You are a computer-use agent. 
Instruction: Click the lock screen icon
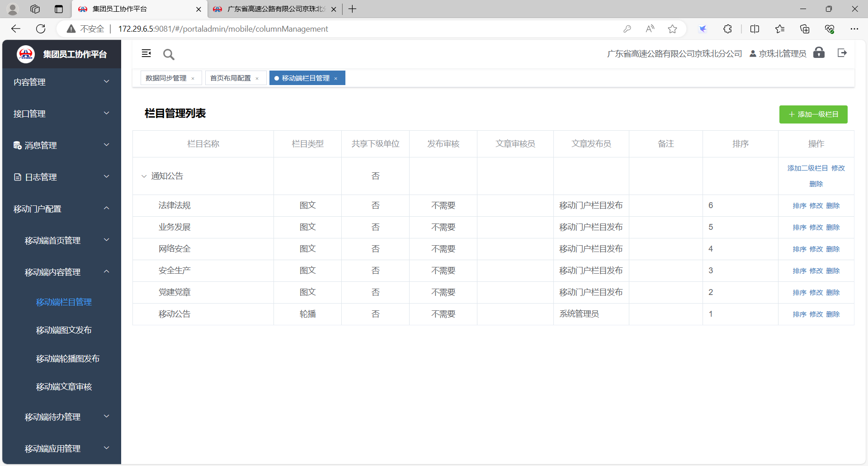819,53
